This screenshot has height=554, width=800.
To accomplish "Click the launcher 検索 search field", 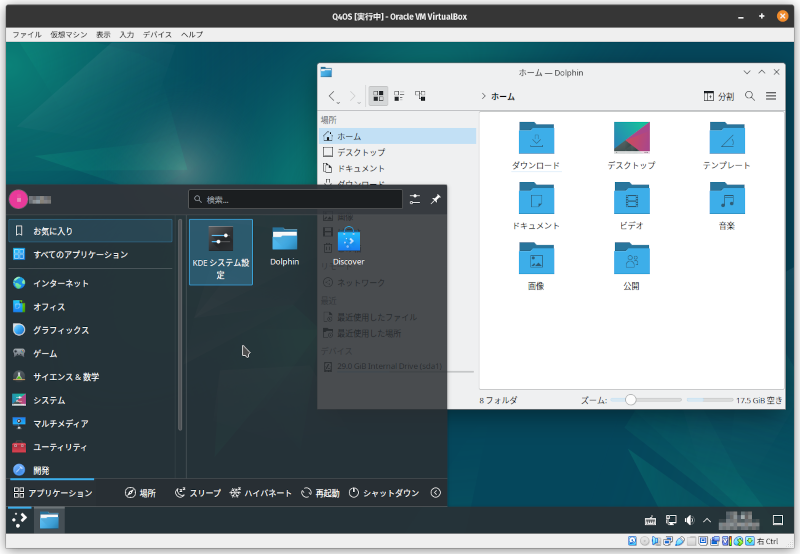I will click(295, 199).
